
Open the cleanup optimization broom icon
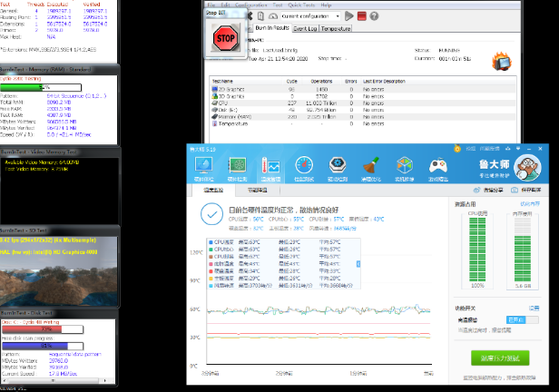point(371,166)
